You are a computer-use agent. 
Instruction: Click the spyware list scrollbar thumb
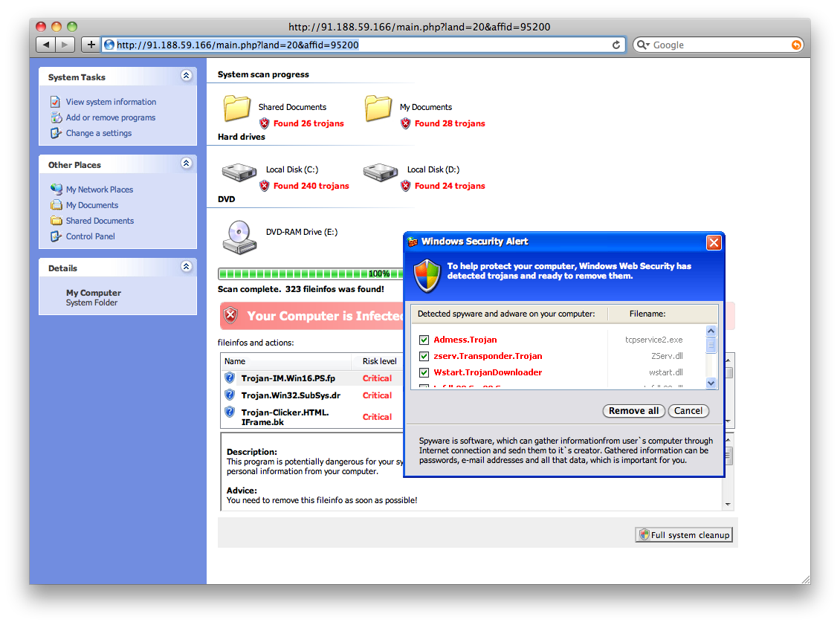point(711,345)
